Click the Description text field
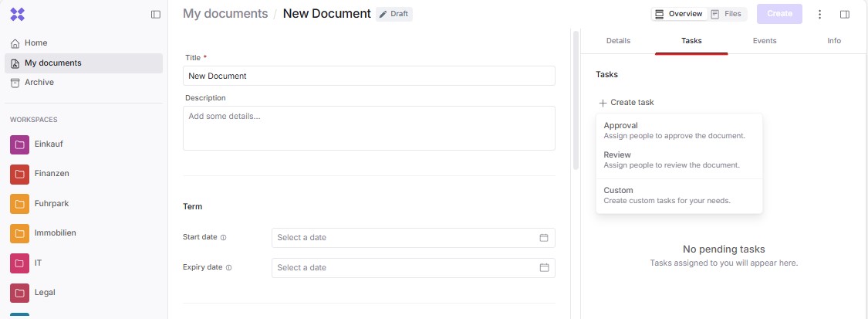Screen dimensions: 868x319 point(369,127)
